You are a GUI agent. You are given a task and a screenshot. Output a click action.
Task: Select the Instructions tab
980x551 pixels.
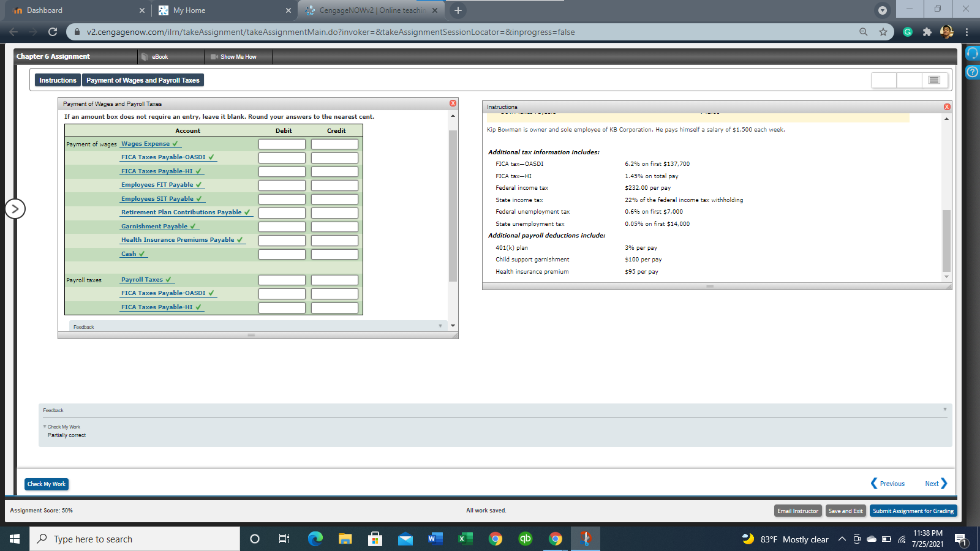tap(58, 80)
